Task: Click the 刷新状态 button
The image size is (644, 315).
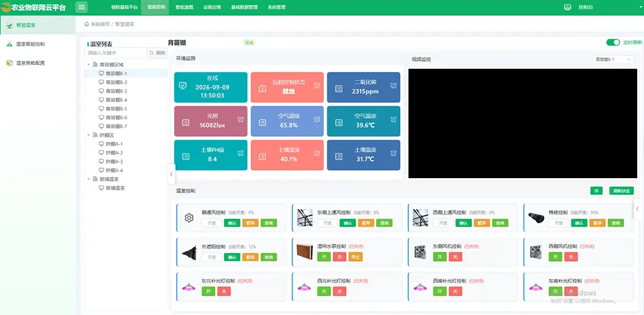Action: (x=622, y=191)
